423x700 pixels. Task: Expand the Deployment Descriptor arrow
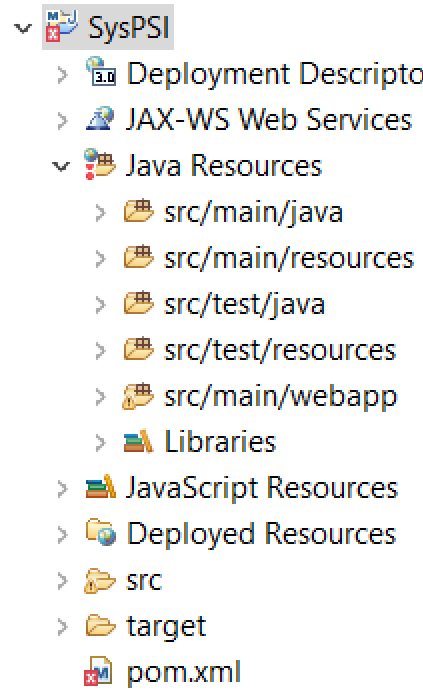click(x=62, y=74)
